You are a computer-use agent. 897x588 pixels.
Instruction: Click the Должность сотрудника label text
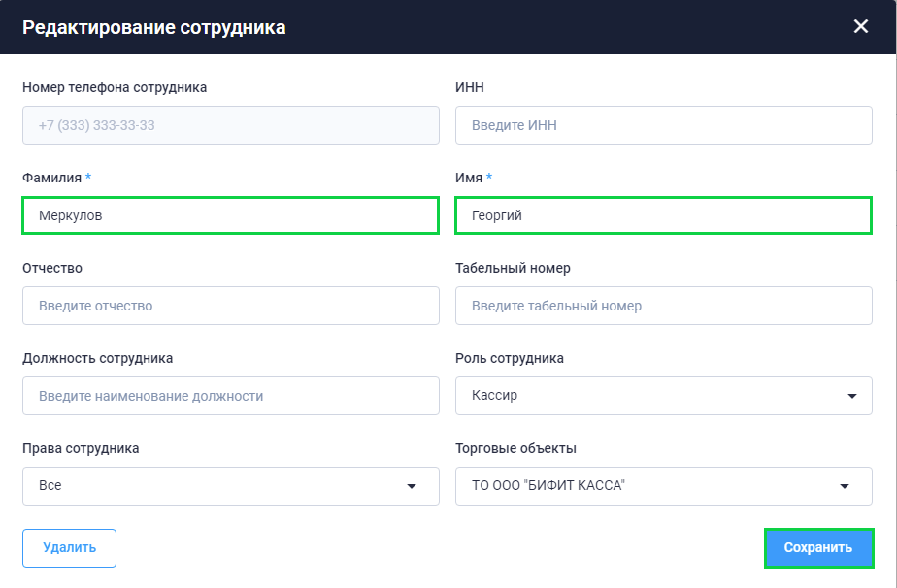[x=97, y=359]
